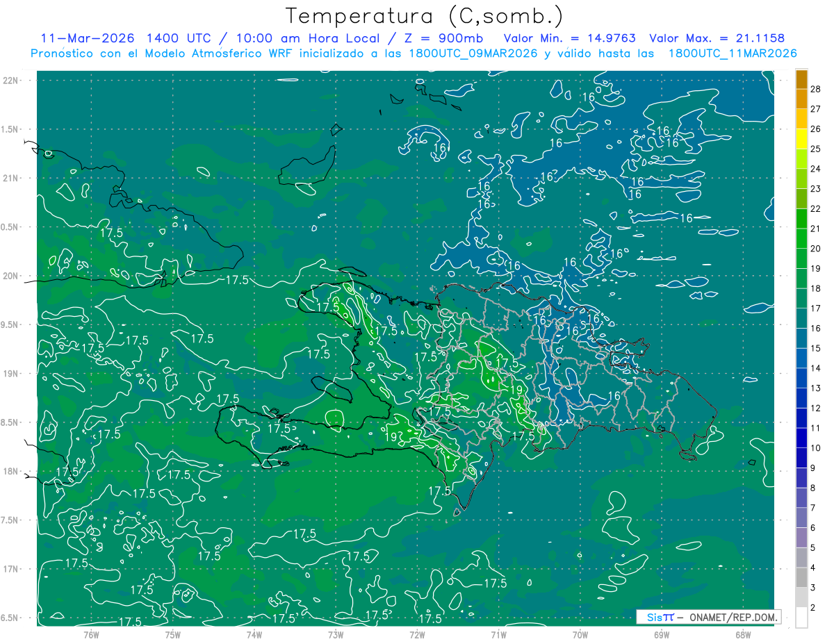
Task: Pick the dark blue legend swatch between 10 and 11
Action: (x=801, y=438)
